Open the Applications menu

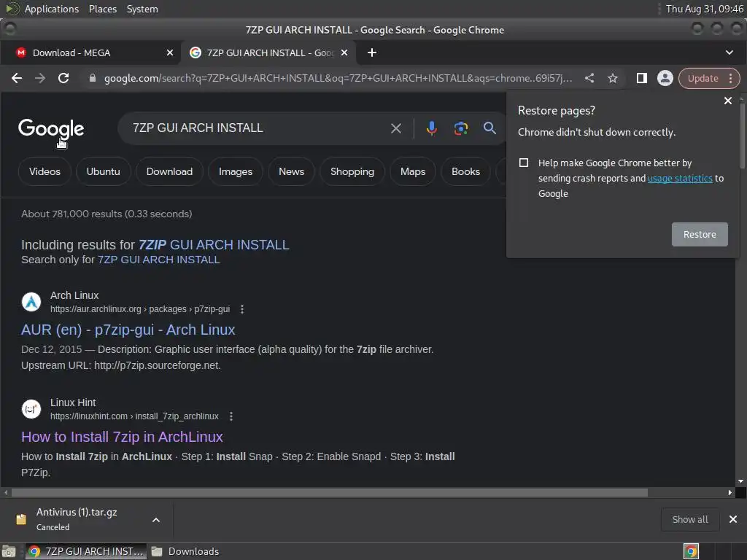click(51, 9)
